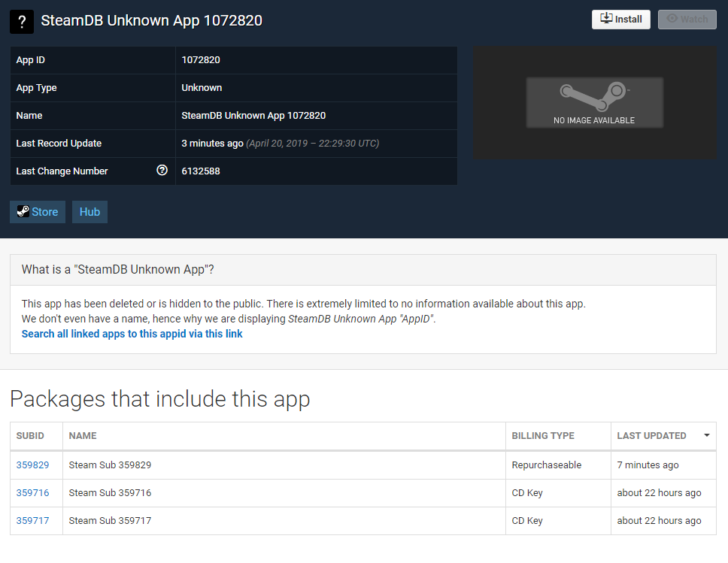This screenshot has height=563, width=728.
Task: Click the Steam Sub 359716 name cell
Action: pos(284,493)
